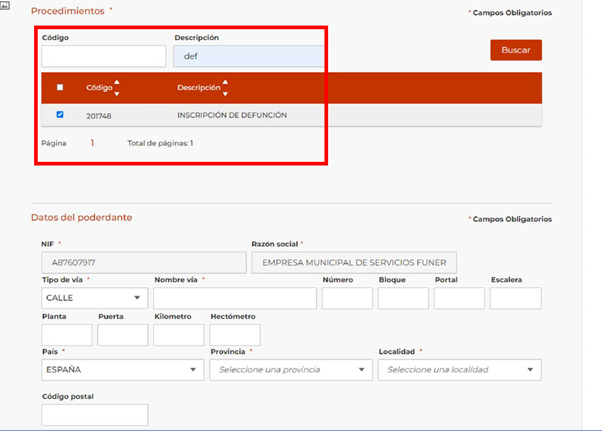602x432 pixels.
Task: Go to page 1 in pagination
Action: (92, 143)
